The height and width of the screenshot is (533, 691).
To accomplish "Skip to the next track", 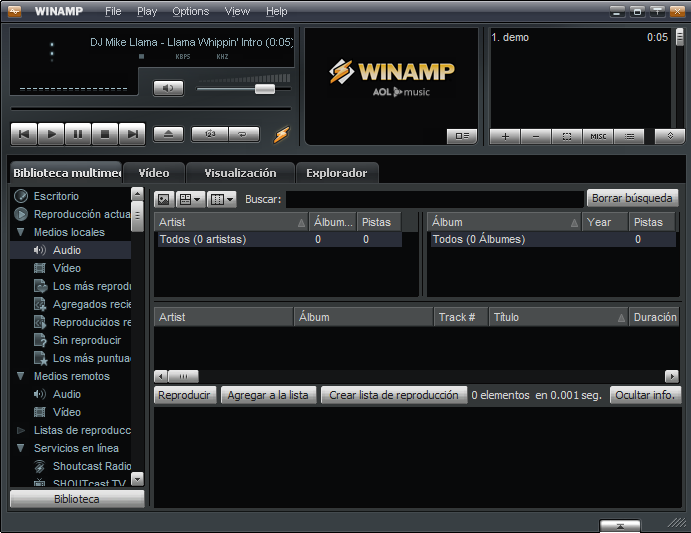I will click(132, 134).
